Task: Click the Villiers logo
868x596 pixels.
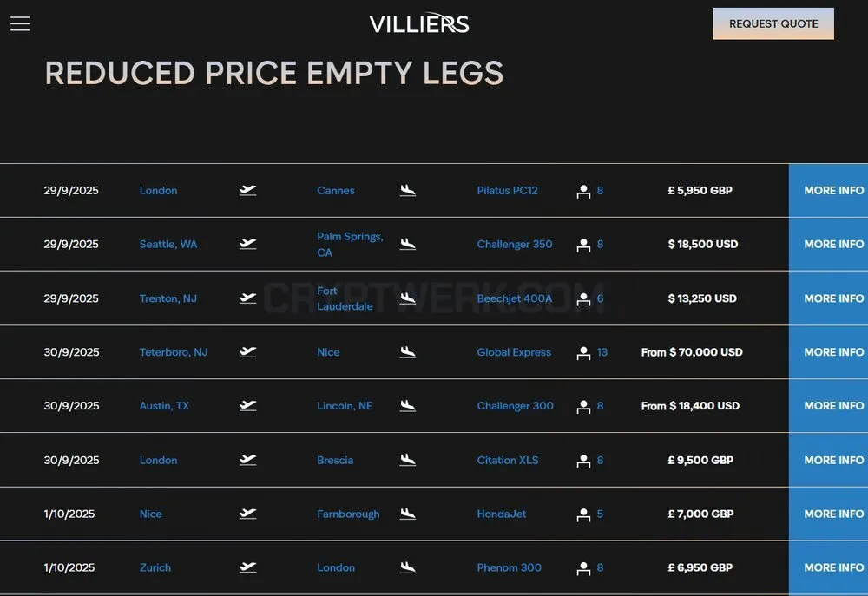Action: click(x=419, y=23)
